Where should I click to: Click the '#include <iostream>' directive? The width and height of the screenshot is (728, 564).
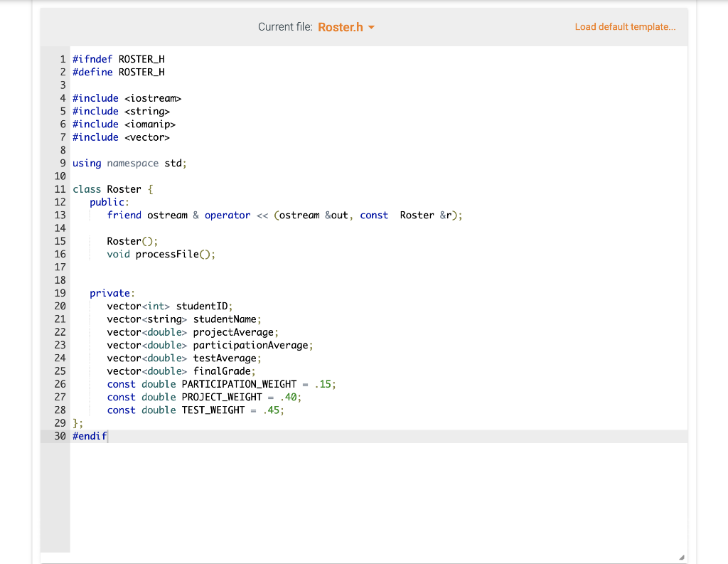click(x=127, y=97)
